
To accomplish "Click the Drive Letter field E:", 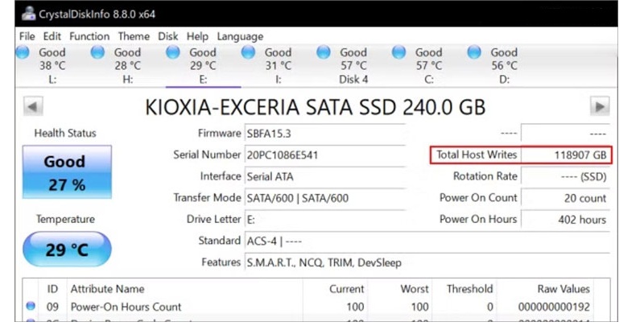I will [x=325, y=219].
